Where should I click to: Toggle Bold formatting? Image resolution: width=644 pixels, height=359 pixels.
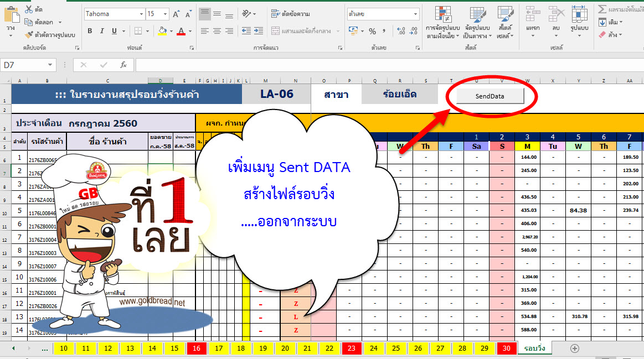(90, 31)
